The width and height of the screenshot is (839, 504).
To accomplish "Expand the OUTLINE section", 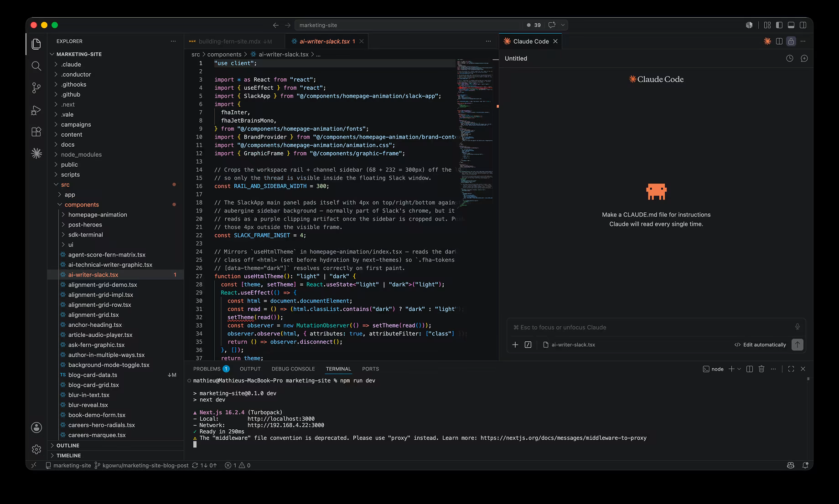I will coord(116,445).
